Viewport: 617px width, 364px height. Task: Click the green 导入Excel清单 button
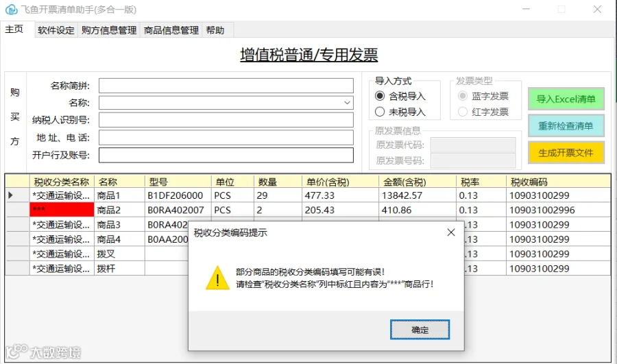(x=566, y=99)
